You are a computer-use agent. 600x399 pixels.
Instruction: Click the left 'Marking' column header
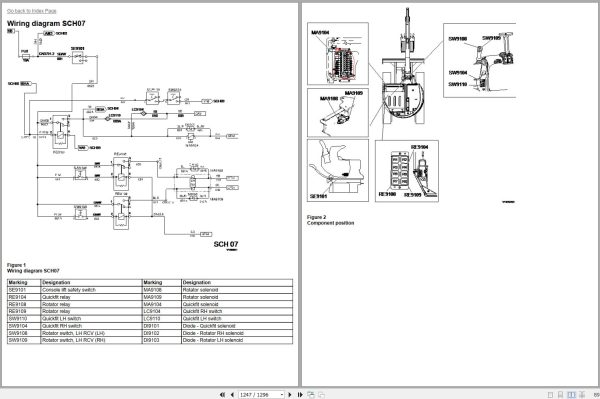tap(24, 283)
